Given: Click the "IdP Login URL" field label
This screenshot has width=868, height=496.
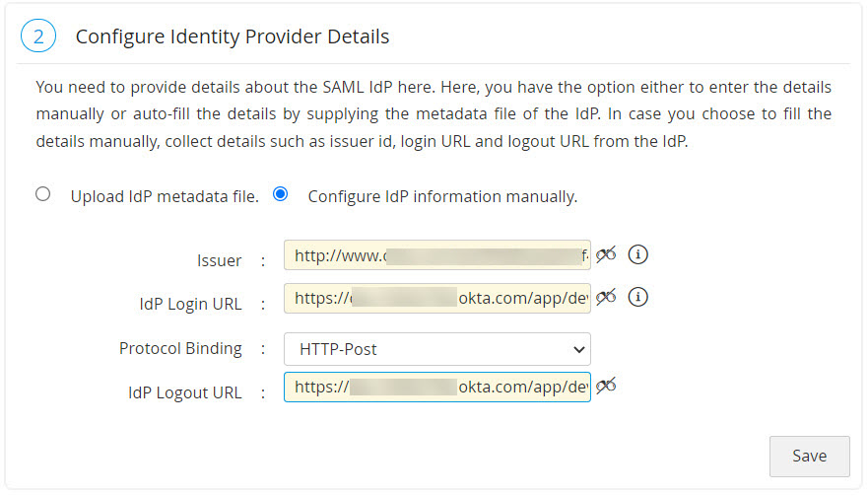Looking at the screenshot, I should pyautogui.click(x=190, y=304).
